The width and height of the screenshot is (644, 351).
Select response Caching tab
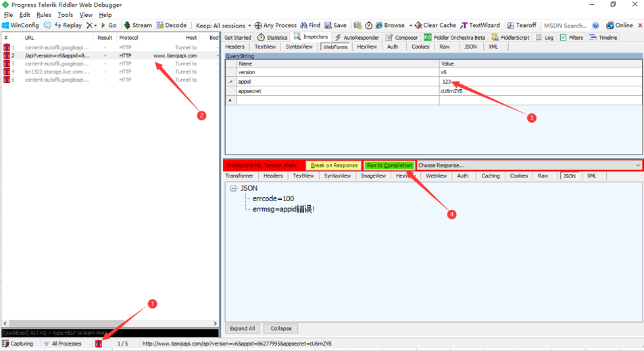coord(491,175)
